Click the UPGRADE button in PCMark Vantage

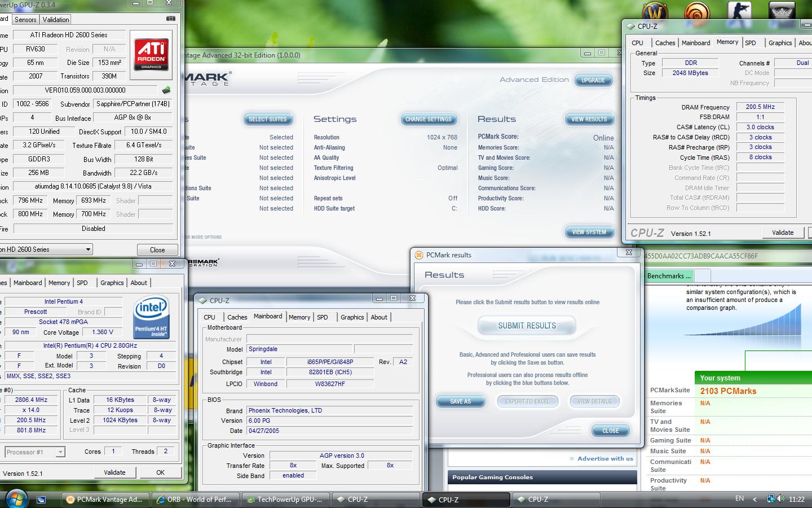tap(593, 80)
